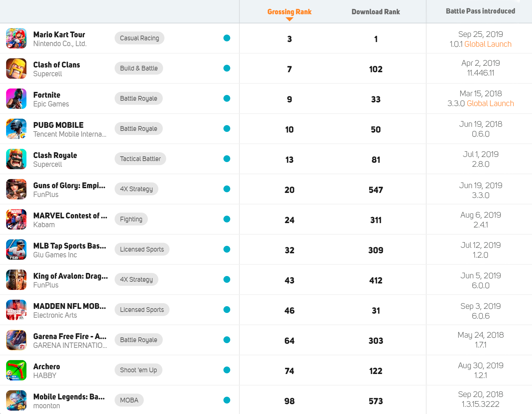Click the Mario Kart Tour app icon
This screenshot has width=532, height=414.
point(16,38)
